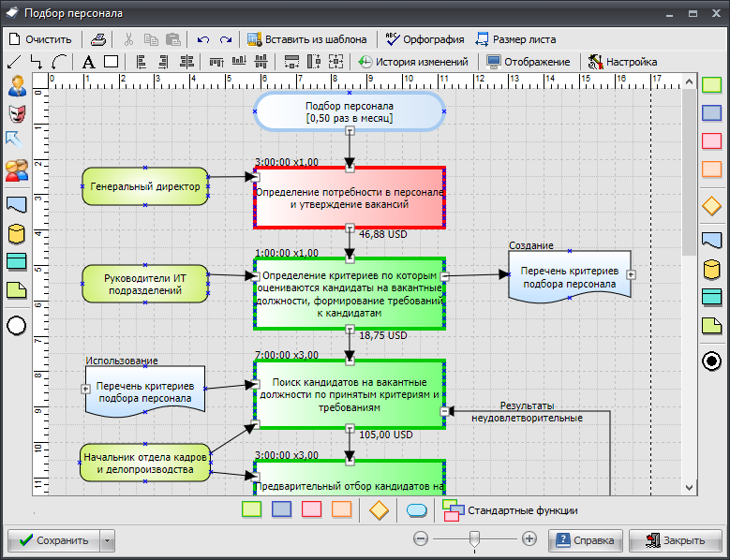
Task: Open the Save button dropdown arrow
Action: coord(108,540)
